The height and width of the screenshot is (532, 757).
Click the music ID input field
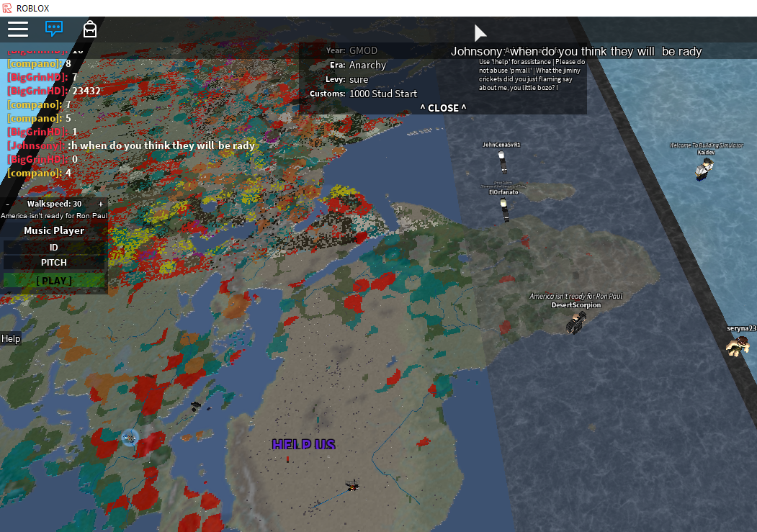(x=53, y=248)
